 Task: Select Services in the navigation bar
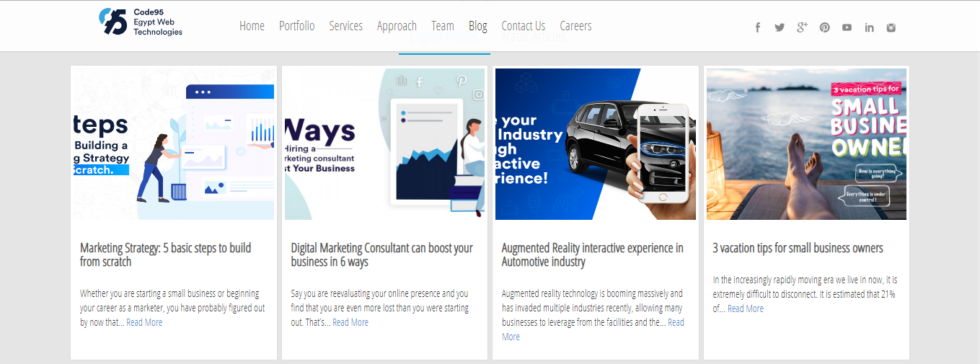[345, 26]
